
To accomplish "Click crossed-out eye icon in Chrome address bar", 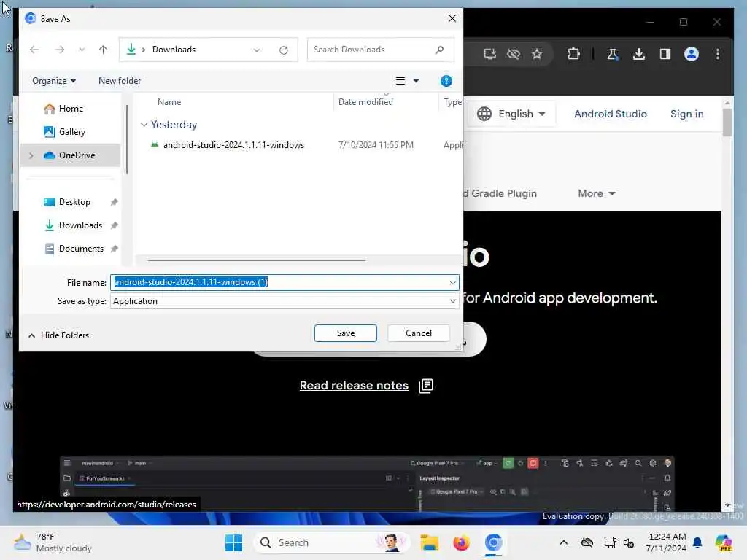I will click(x=514, y=54).
